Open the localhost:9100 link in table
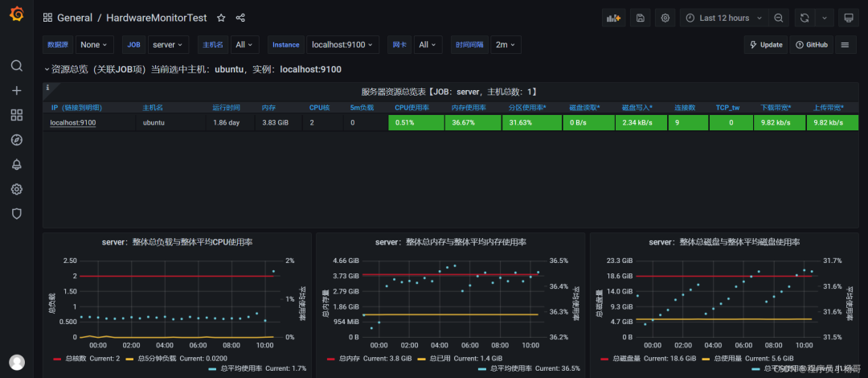 [x=73, y=123]
